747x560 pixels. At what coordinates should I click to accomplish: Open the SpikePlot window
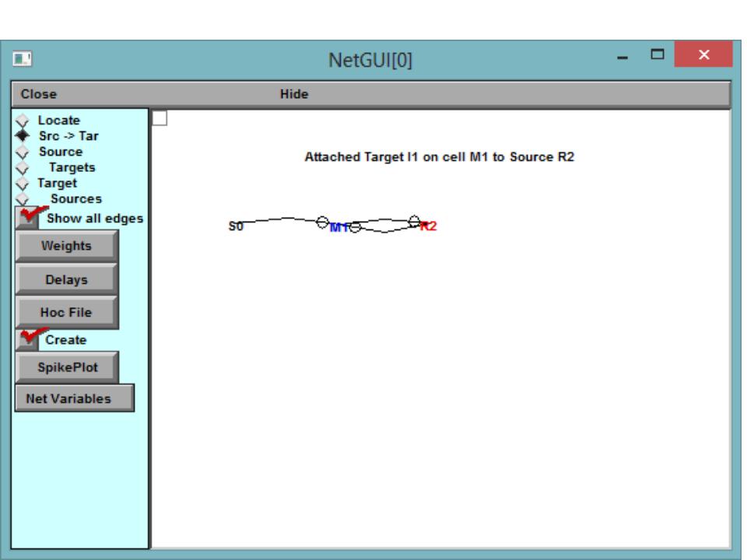[x=67, y=367]
